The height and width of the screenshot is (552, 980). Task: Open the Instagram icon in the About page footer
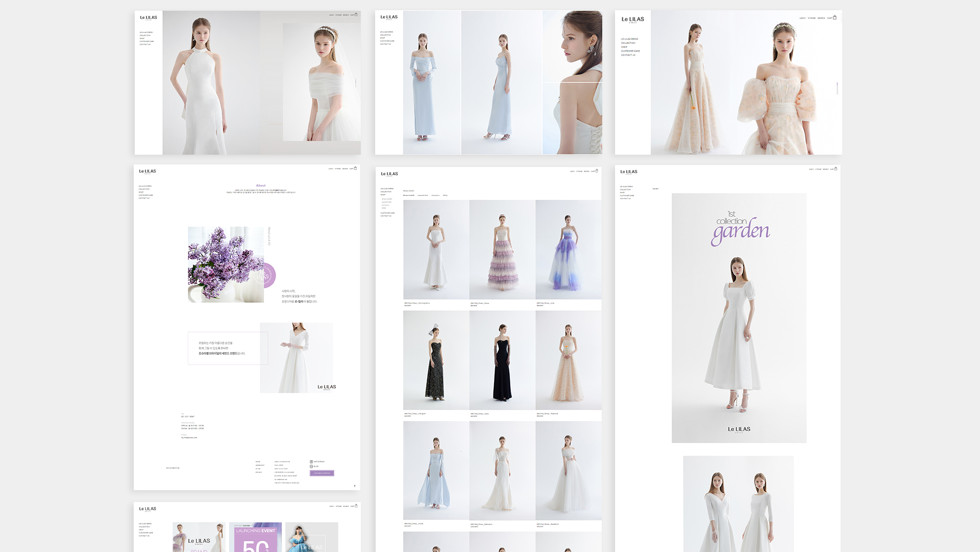pos(311,462)
